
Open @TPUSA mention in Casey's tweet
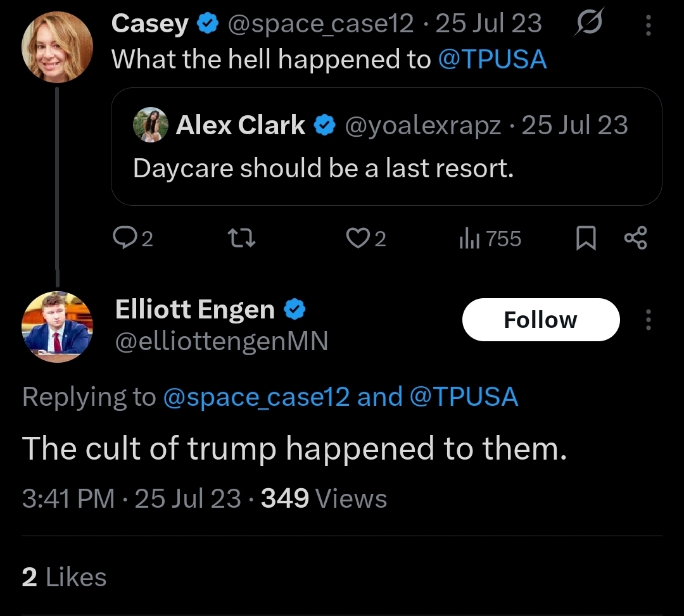tap(492, 60)
